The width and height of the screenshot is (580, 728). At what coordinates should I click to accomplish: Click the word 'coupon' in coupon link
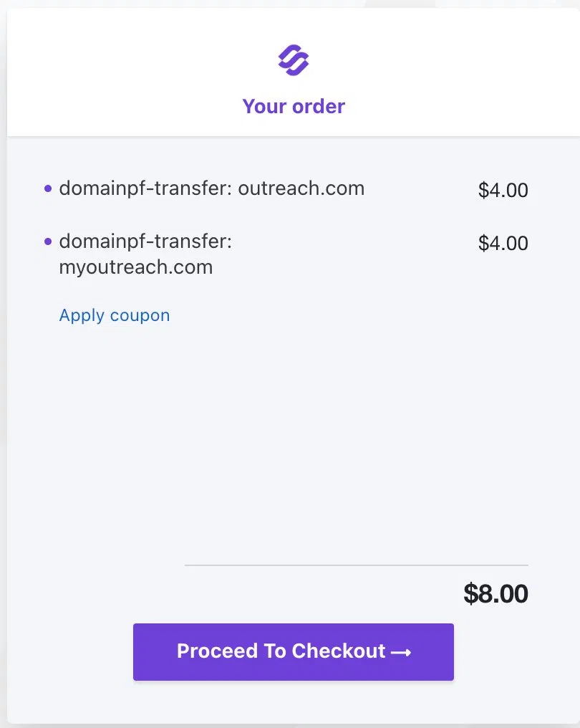point(140,316)
